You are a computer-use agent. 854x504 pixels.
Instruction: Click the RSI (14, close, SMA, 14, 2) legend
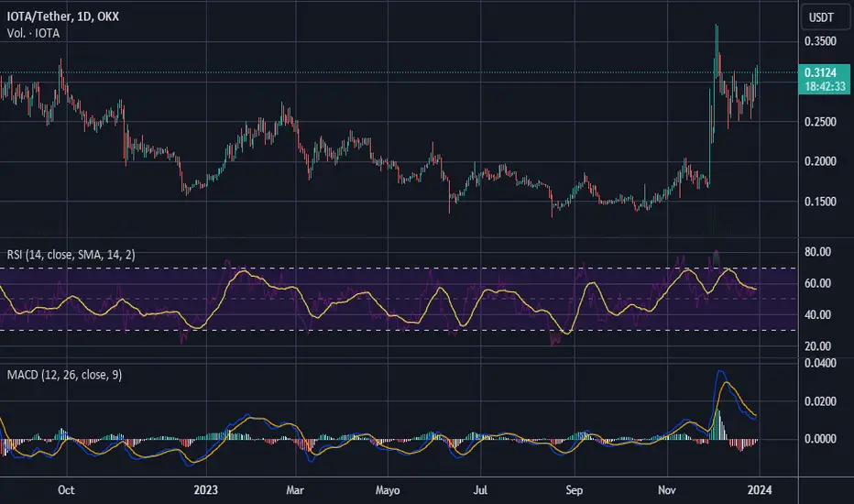[x=71, y=255]
